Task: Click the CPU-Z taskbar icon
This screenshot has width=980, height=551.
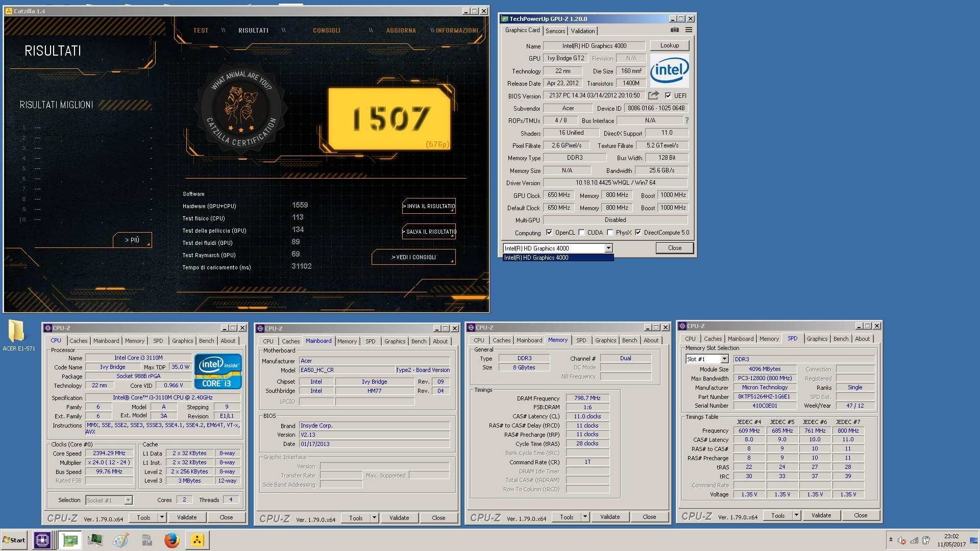Action: [x=42, y=540]
